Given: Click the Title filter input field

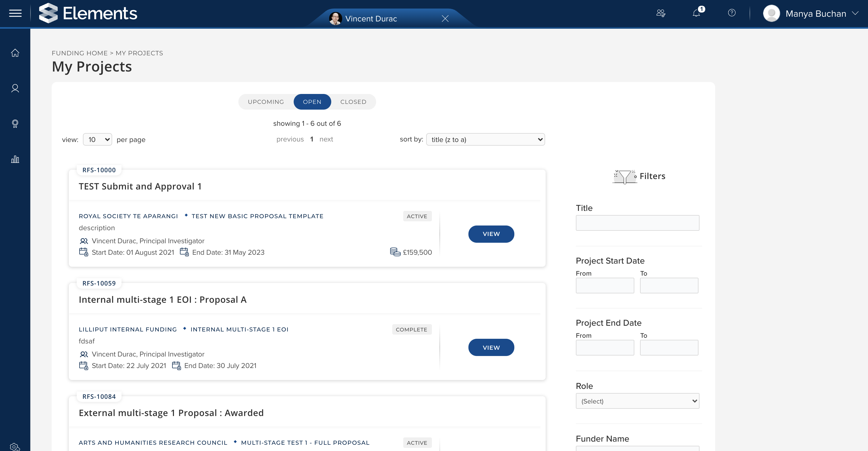Looking at the screenshot, I should [637, 223].
